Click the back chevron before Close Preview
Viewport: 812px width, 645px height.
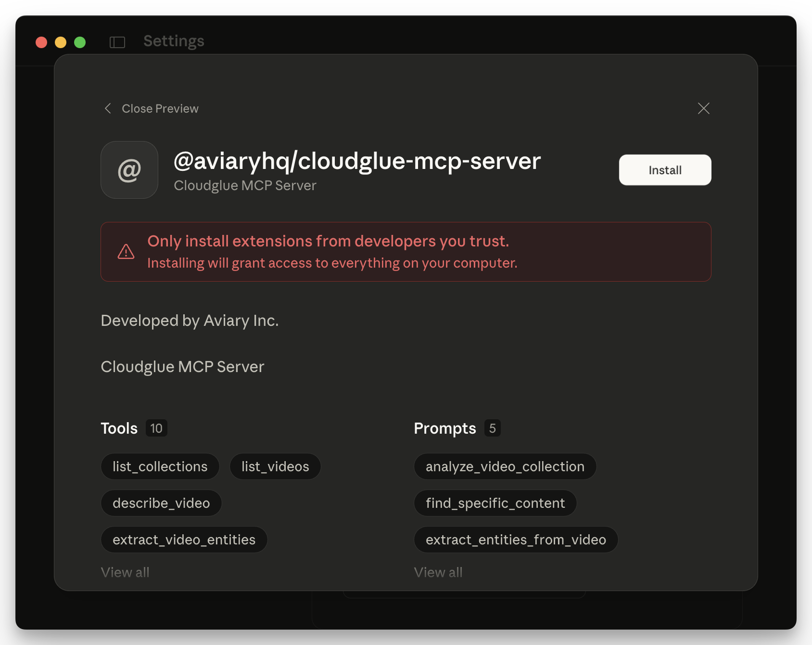108,109
